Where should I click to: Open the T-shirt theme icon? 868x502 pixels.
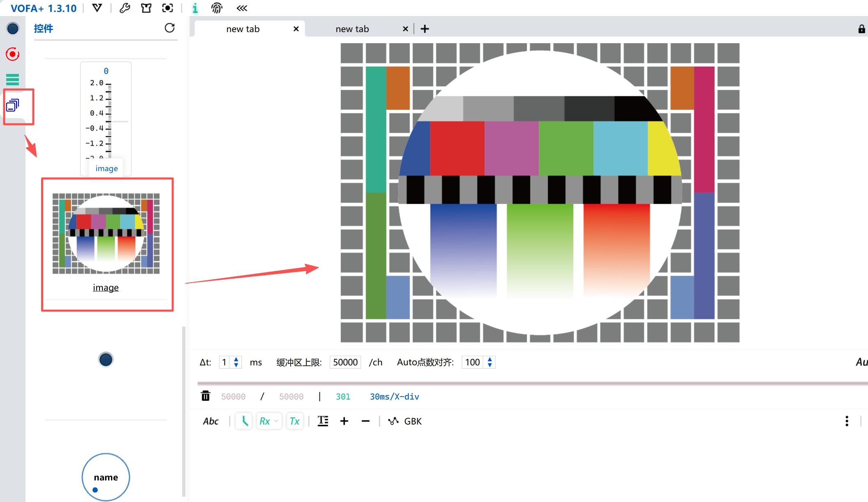point(146,8)
